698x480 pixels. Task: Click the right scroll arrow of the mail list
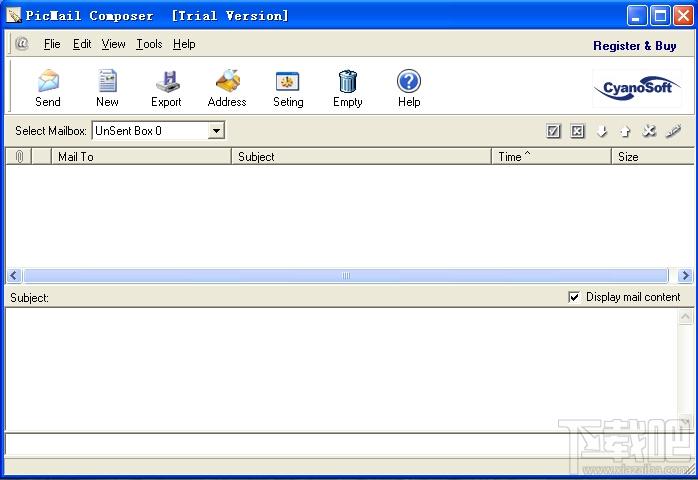(x=685, y=276)
